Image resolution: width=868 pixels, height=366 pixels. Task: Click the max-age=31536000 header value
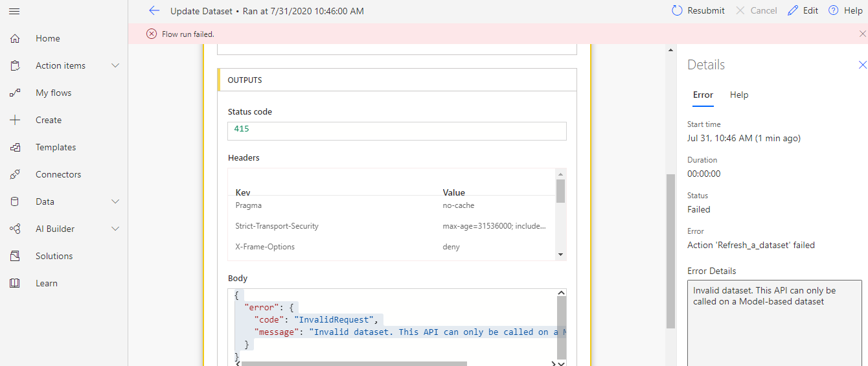click(x=494, y=226)
